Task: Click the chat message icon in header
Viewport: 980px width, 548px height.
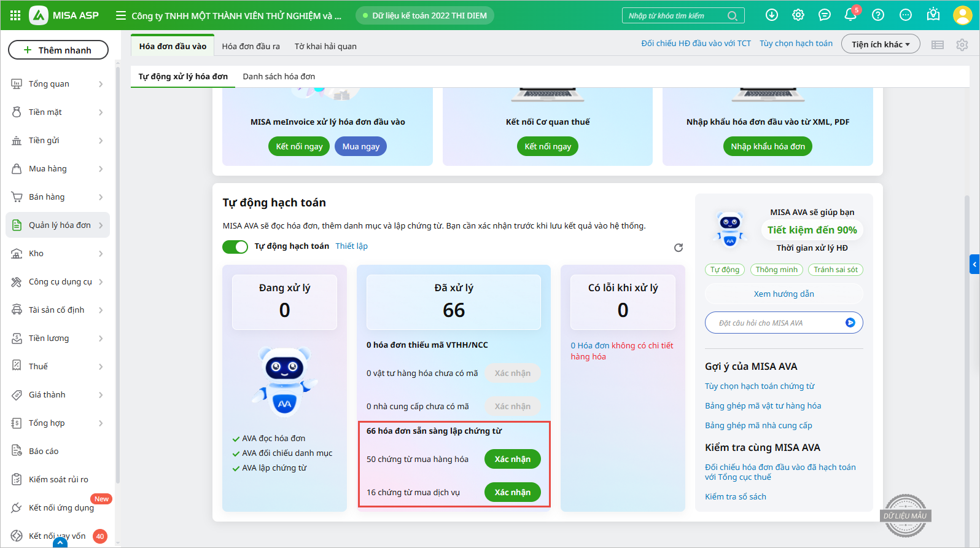Action: [x=825, y=15]
